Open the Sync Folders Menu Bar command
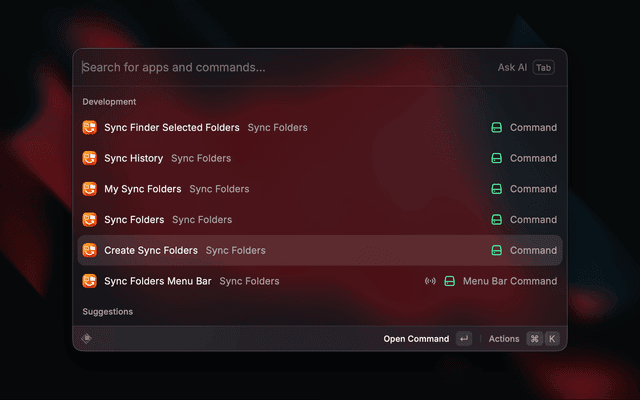Image resolution: width=640 pixels, height=400 pixels. tap(158, 281)
